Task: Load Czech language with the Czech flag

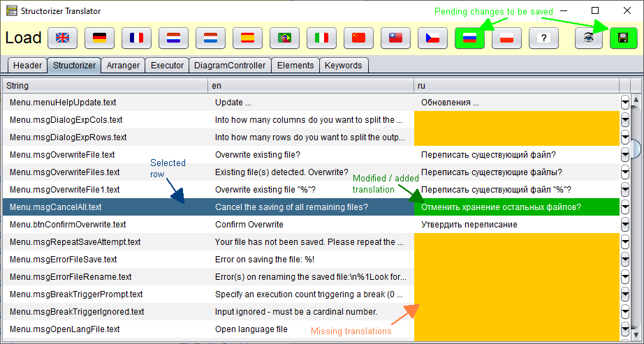Action: (x=432, y=38)
